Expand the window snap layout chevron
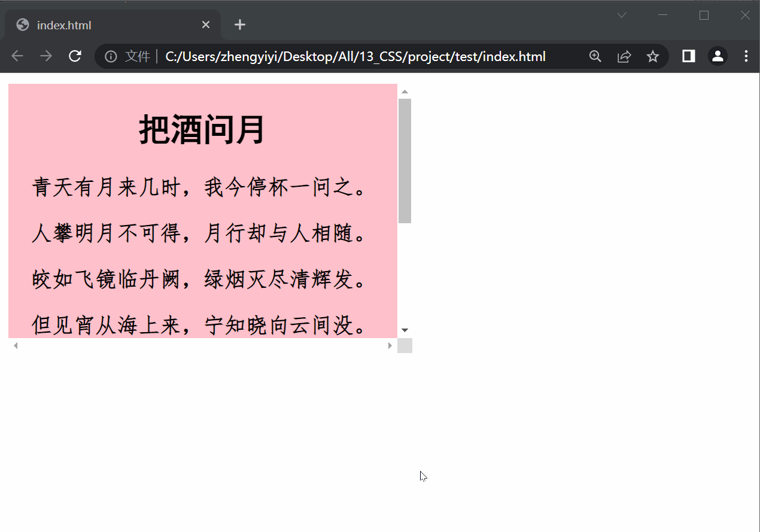The width and height of the screenshot is (760, 532). (621, 15)
